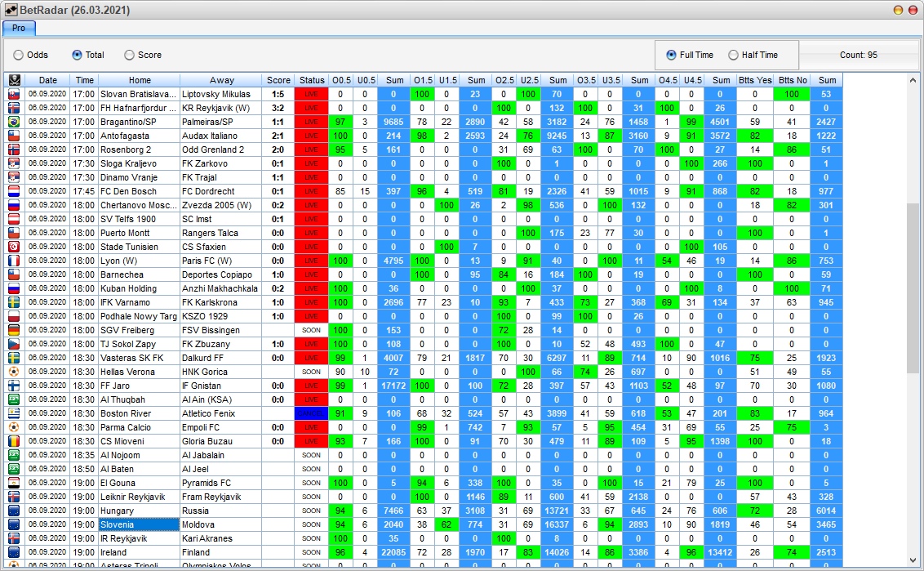924x571 pixels.
Task: Click Finland flag in FF Jaro row
Action: (14, 386)
